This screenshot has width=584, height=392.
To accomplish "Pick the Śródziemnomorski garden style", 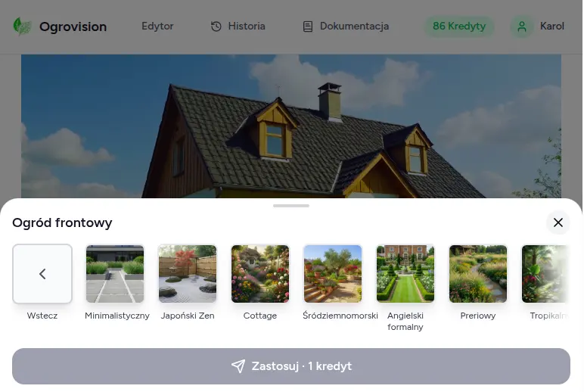I will 333,274.
